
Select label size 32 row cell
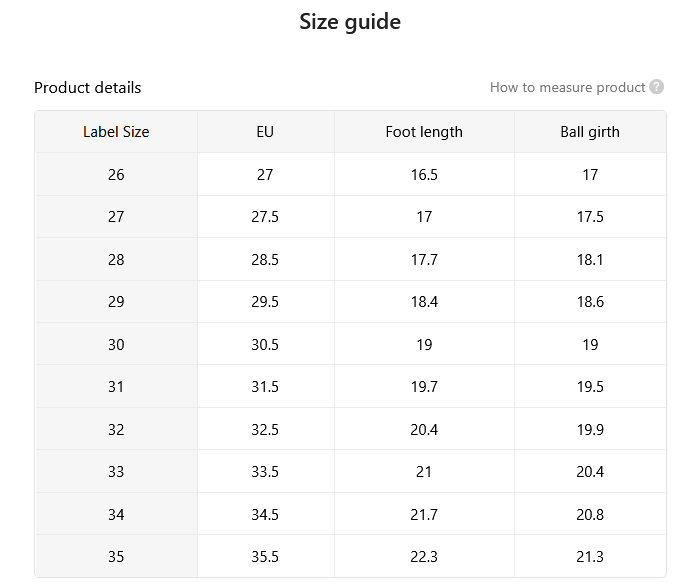pos(116,430)
